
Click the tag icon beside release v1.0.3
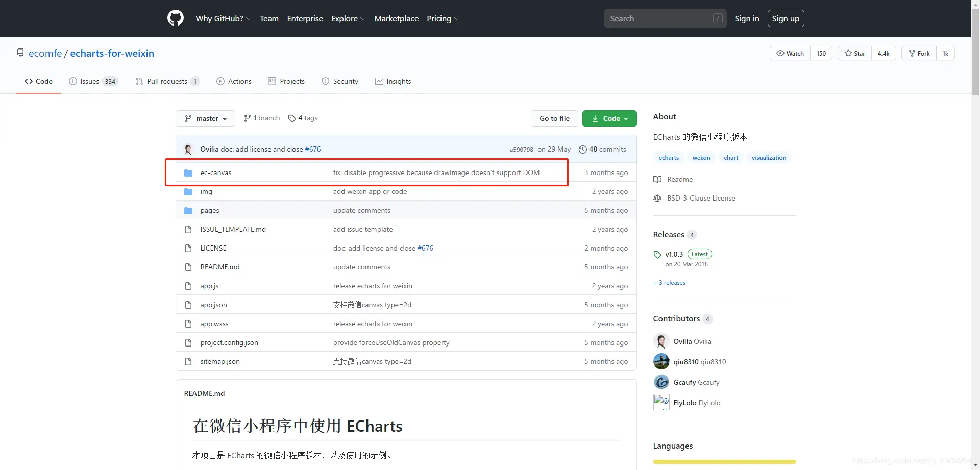pyautogui.click(x=657, y=255)
